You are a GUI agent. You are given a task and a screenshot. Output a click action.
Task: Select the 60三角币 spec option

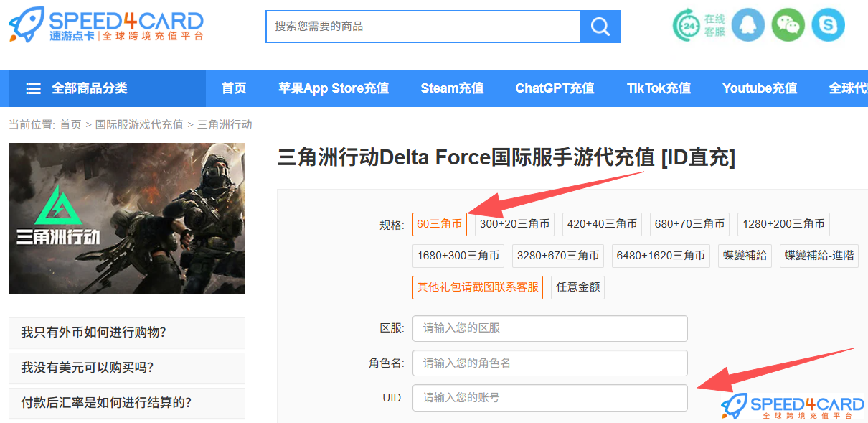pyautogui.click(x=440, y=224)
